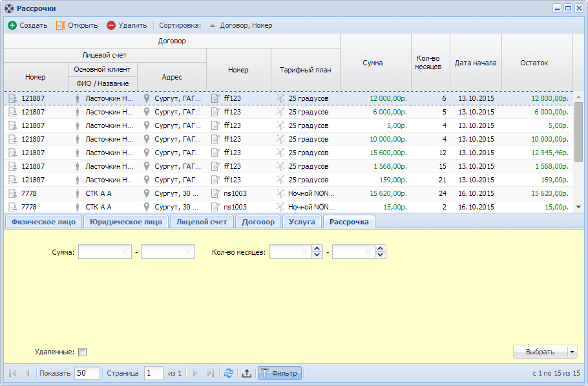Select the Рассрочка tab
588x386 pixels.
click(x=349, y=222)
